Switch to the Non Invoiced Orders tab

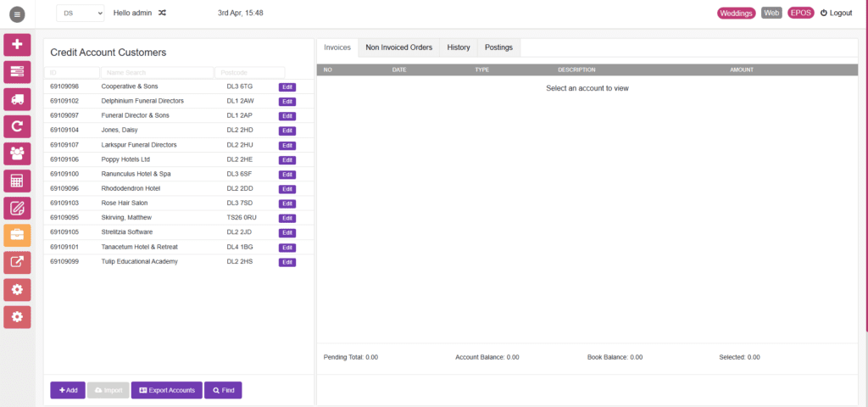coord(398,47)
